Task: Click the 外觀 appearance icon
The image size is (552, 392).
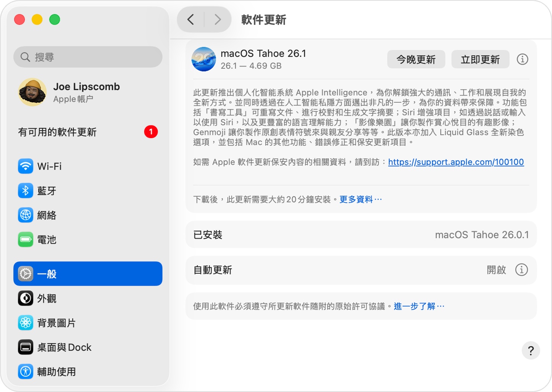Action: click(x=26, y=298)
